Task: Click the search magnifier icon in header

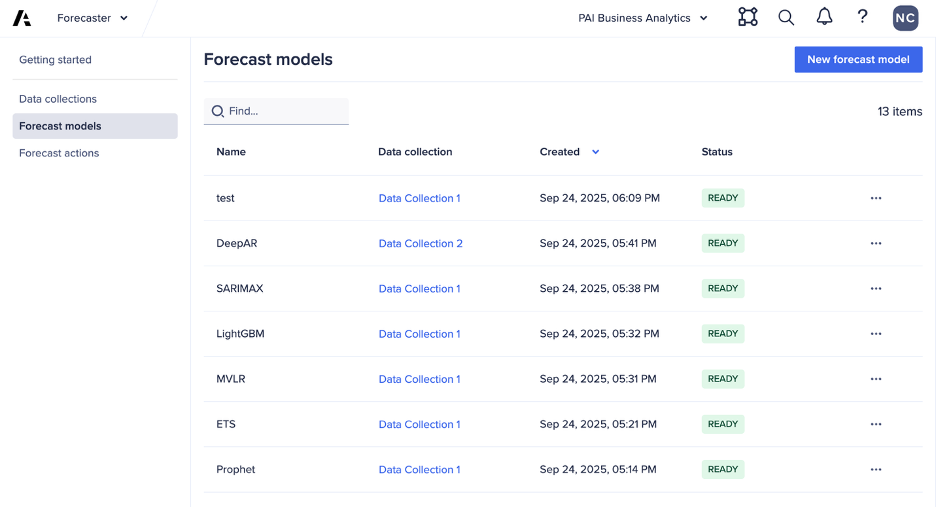Action: click(x=786, y=17)
